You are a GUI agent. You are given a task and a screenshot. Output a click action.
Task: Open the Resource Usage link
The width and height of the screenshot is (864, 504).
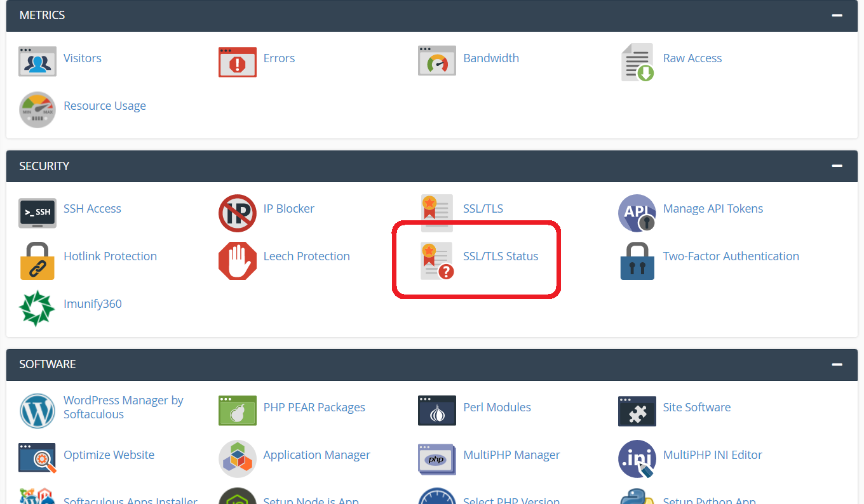click(x=105, y=106)
